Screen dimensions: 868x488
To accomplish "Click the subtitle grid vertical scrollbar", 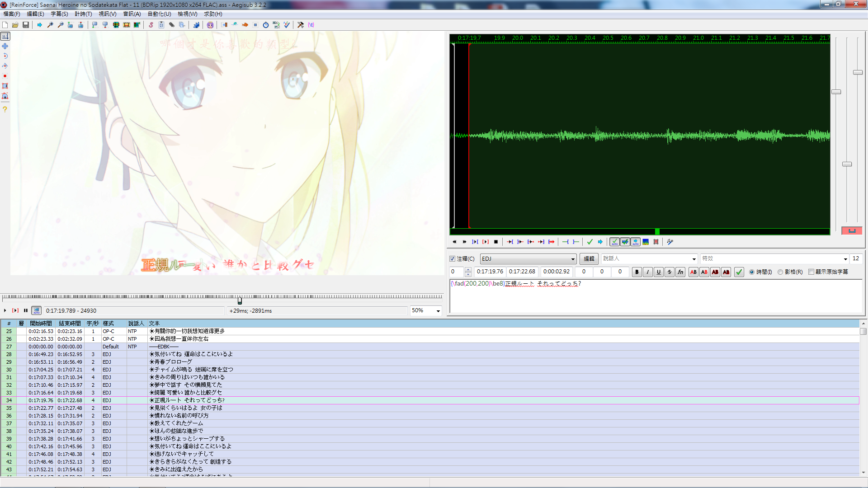I will pos(863,398).
